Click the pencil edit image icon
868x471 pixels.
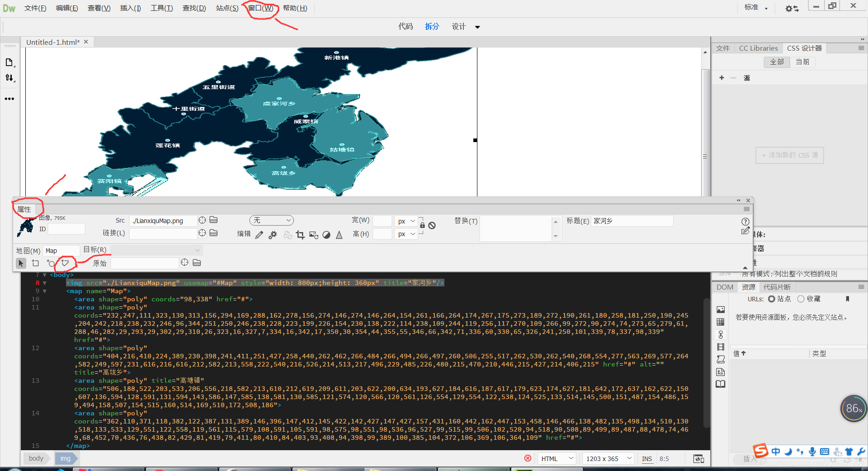click(259, 235)
